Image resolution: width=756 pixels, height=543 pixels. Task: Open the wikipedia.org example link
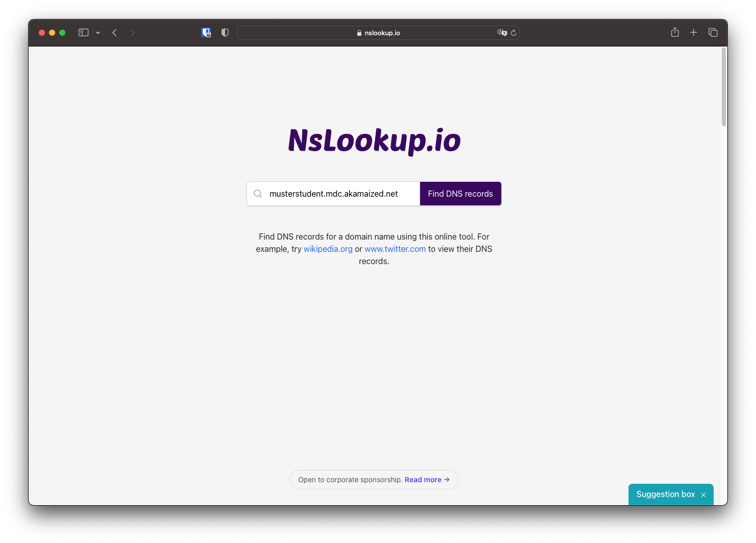(328, 249)
